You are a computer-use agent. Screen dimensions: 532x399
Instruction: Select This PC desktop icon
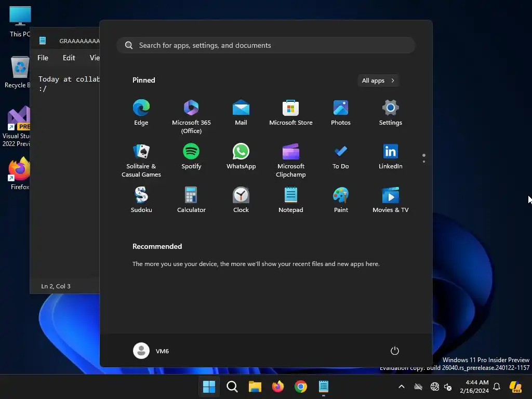(x=20, y=21)
